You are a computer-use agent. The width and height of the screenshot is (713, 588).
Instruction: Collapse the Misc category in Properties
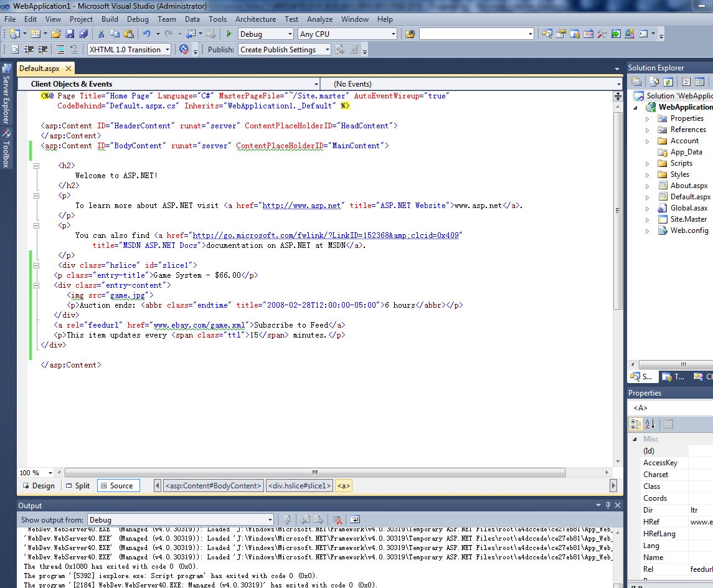coord(635,439)
